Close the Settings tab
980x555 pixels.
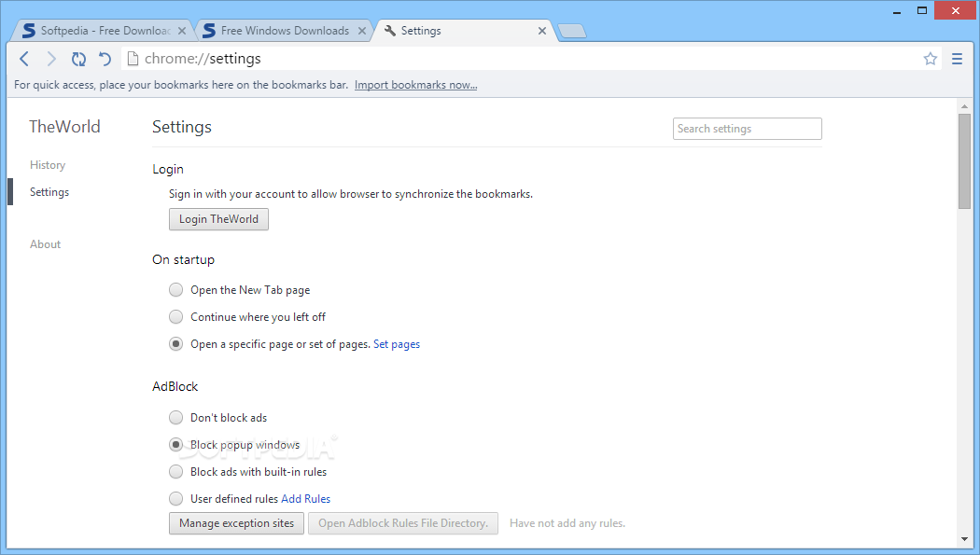(542, 31)
